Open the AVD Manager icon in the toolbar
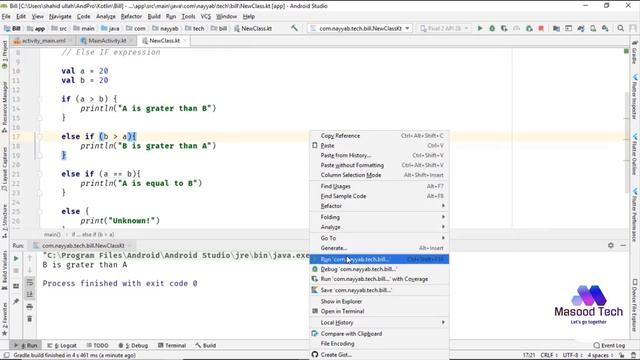Viewport: 640px width, 360px height. 593,28
